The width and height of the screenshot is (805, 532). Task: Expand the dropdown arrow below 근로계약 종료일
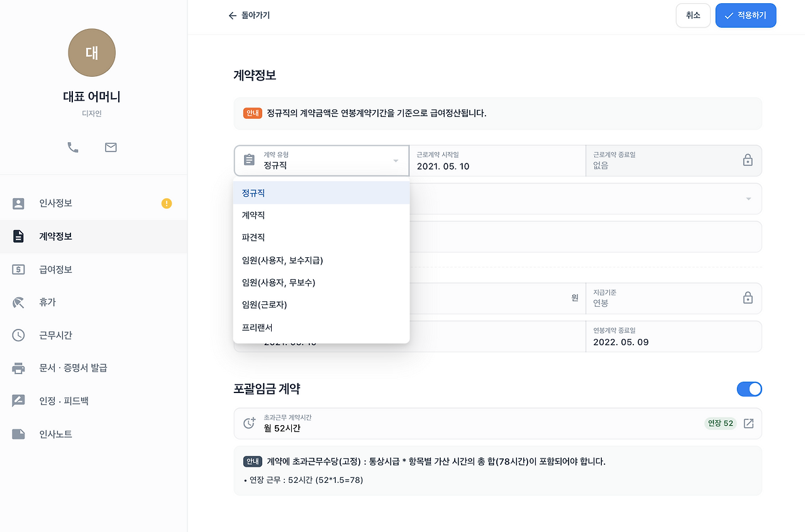pyautogui.click(x=748, y=199)
